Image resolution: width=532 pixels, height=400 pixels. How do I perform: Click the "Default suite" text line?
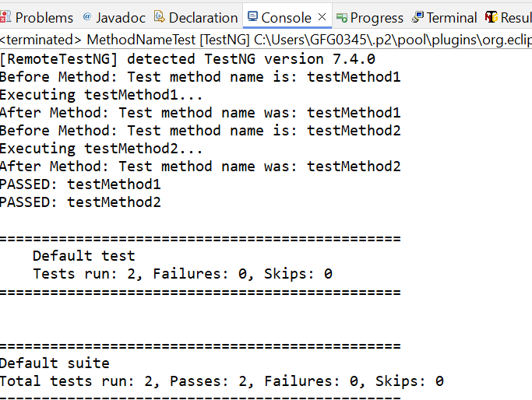(x=55, y=363)
